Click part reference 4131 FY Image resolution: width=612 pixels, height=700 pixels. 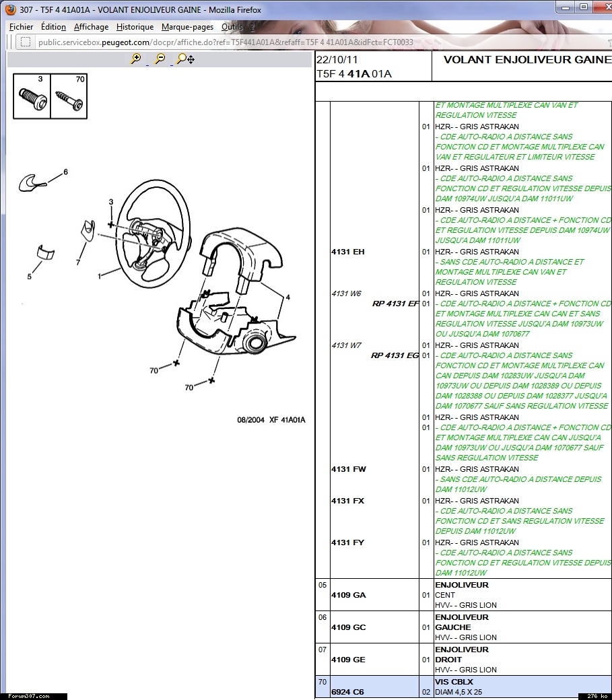point(347,542)
